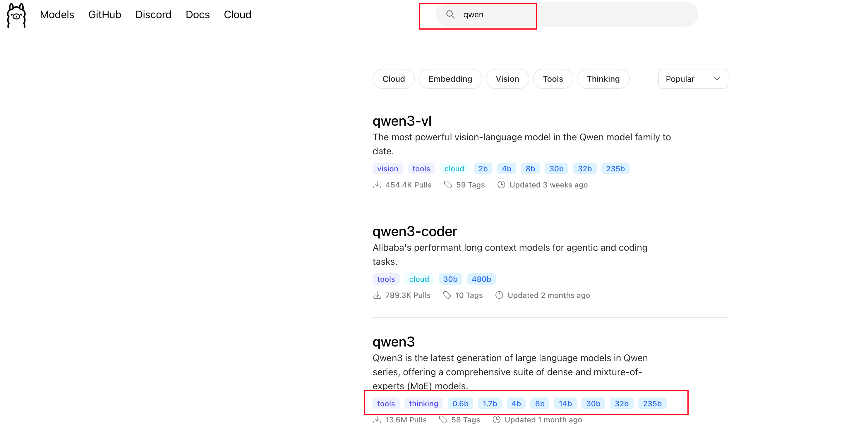Toggle the Cloud filter pill
The image size is (868, 430).
[393, 79]
